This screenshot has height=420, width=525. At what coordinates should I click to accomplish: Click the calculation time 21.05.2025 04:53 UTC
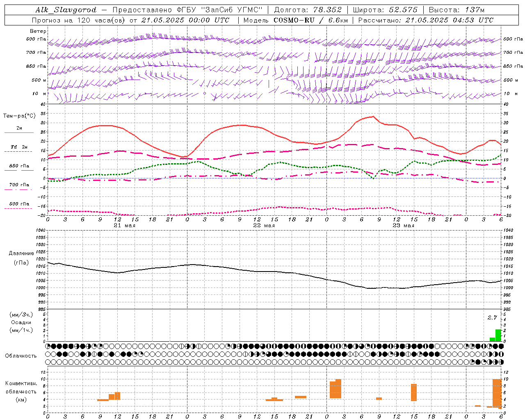click(449, 20)
